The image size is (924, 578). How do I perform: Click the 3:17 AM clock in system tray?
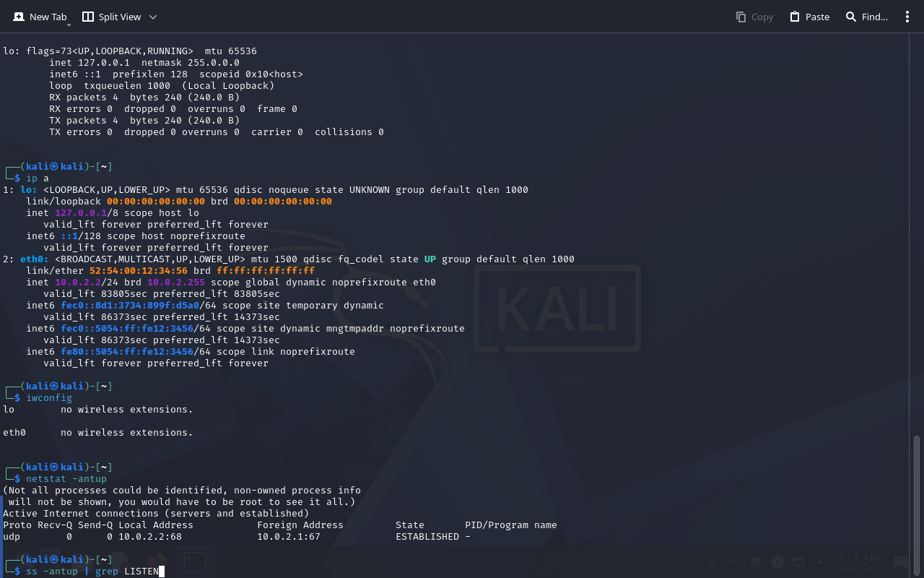point(858,558)
